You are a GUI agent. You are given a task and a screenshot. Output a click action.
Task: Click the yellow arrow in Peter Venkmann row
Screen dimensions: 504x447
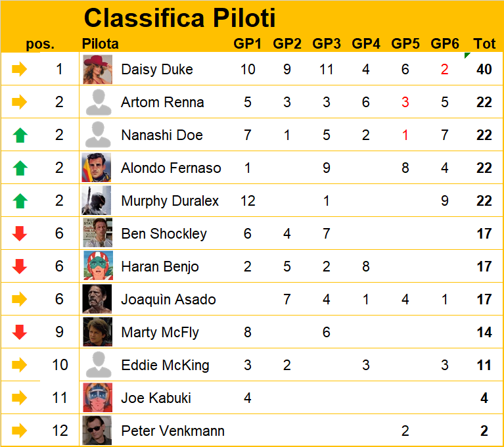point(19,431)
